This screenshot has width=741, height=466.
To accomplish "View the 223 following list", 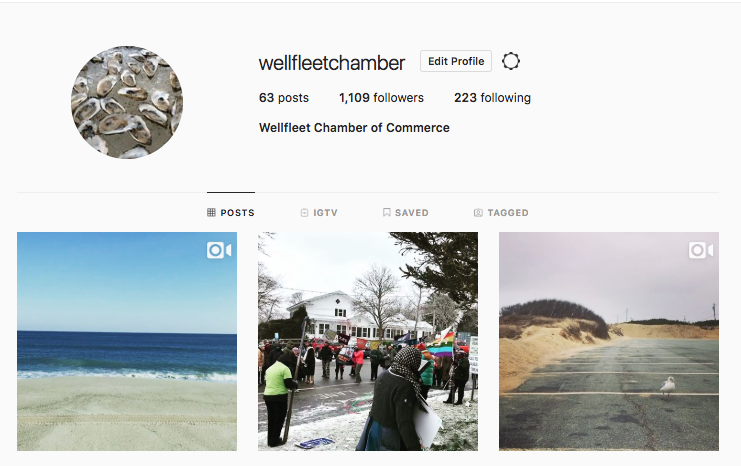I will (x=492, y=98).
